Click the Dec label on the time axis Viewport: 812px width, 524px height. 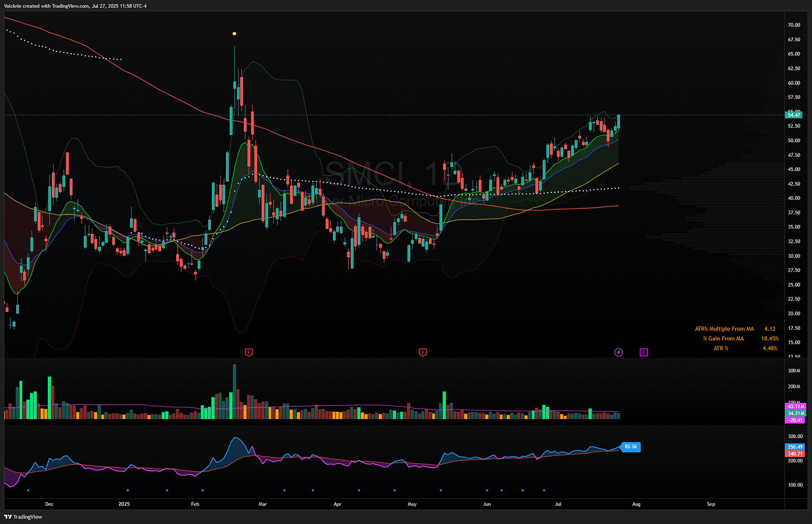(x=49, y=504)
